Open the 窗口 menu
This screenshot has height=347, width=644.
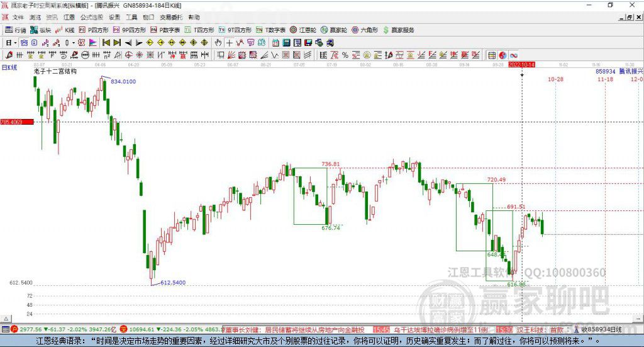[x=148, y=17]
